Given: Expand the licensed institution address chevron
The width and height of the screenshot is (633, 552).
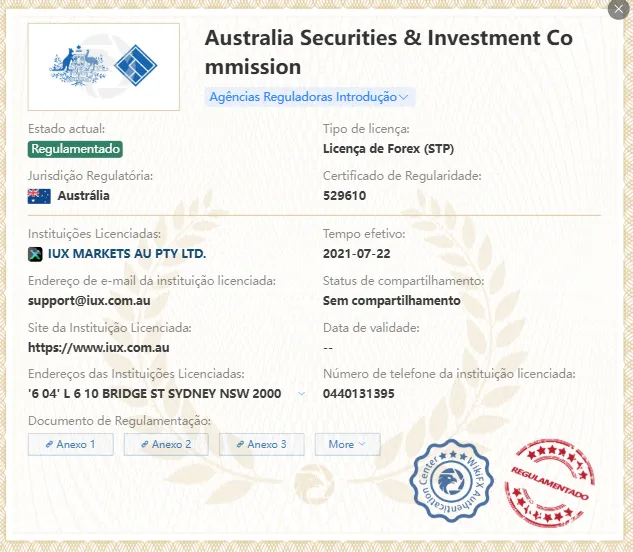Looking at the screenshot, I should click(301, 394).
